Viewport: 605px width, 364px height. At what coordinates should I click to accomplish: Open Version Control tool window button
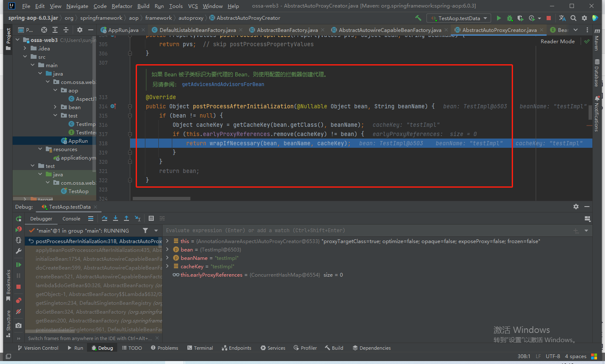[x=38, y=348]
